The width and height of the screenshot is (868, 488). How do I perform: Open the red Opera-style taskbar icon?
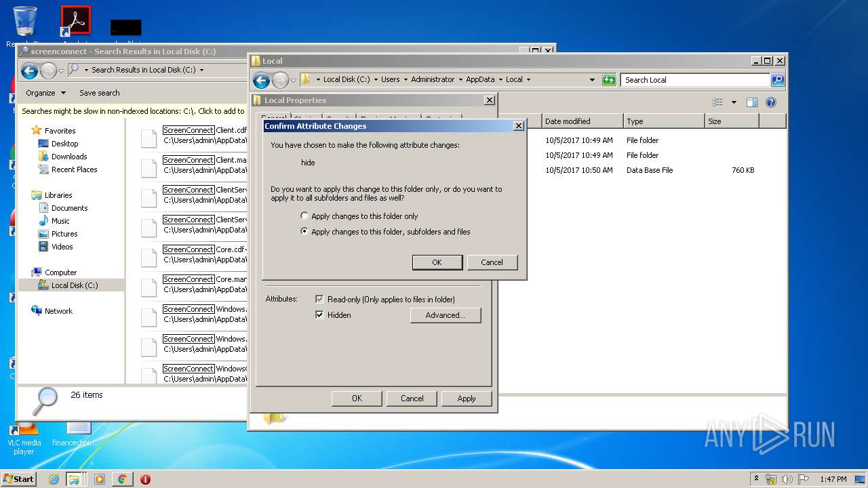coord(145,479)
